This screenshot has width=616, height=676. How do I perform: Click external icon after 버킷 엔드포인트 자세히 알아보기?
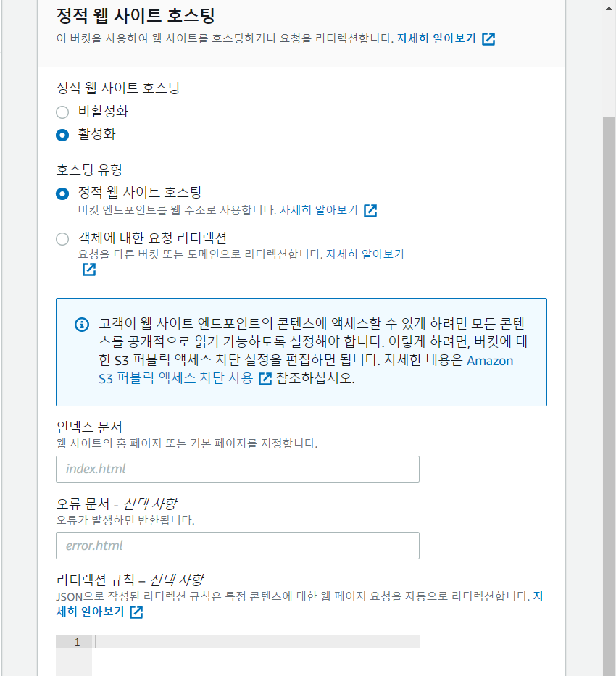coord(370,210)
